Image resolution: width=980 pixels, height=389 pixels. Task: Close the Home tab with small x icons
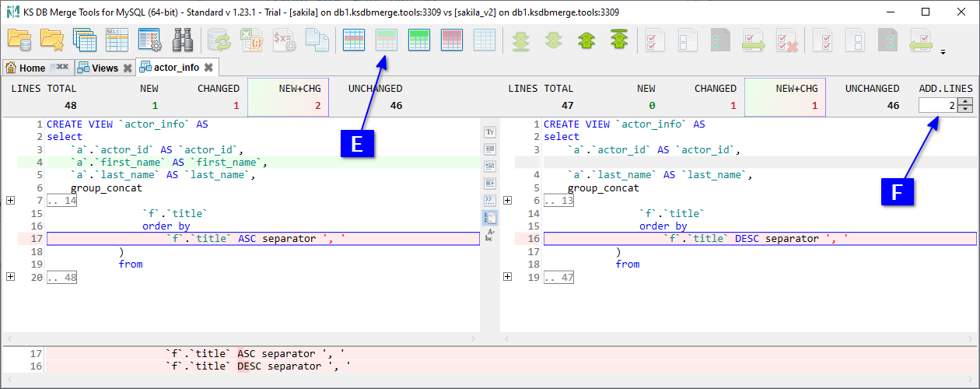click(60, 68)
